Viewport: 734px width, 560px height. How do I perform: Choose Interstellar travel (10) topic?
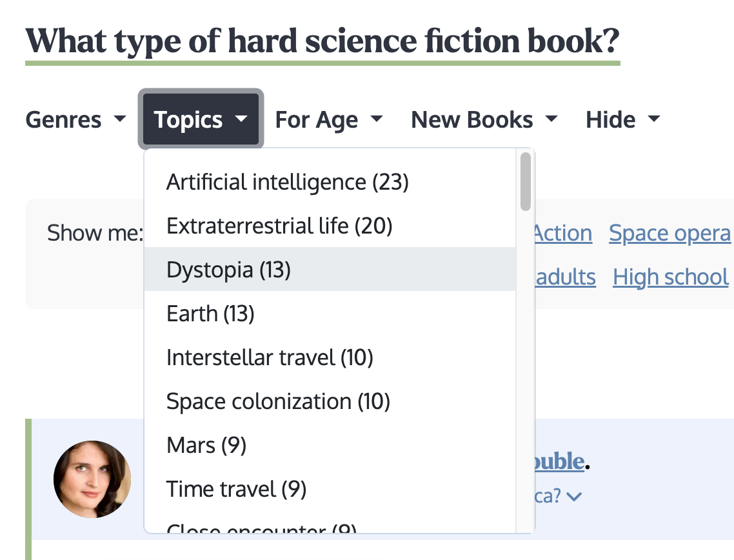pyautogui.click(x=330, y=357)
